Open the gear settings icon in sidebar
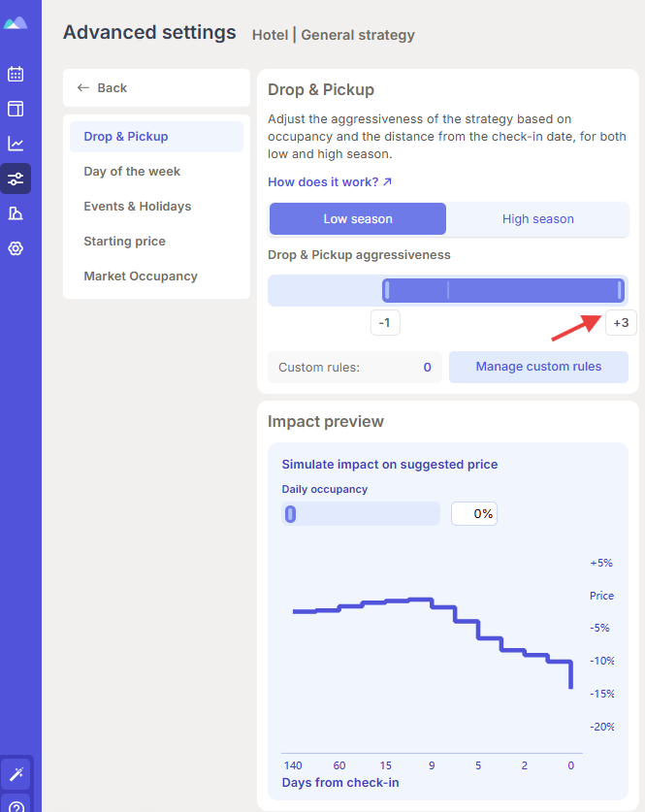The width and height of the screenshot is (645, 812). (x=16, y=248)
